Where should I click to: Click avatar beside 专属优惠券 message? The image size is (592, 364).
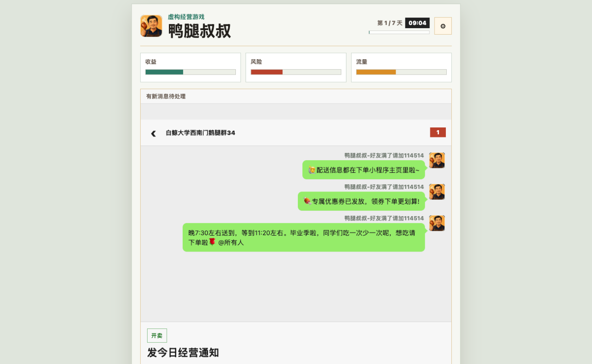[x=437, y=192]
